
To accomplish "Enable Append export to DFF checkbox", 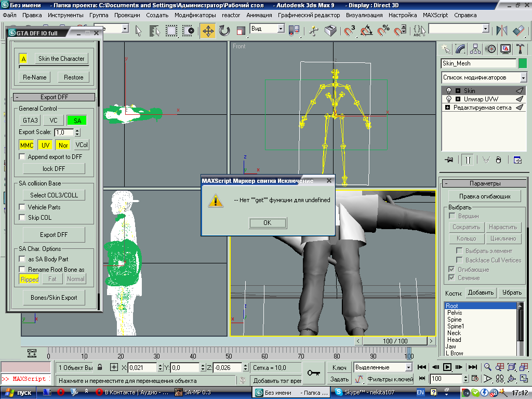I will point(22,156).
